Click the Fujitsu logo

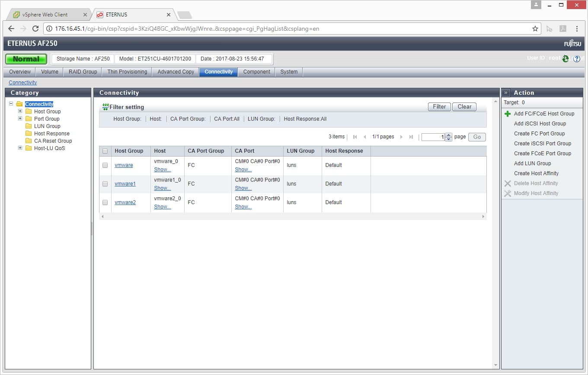tap(573, 44)
